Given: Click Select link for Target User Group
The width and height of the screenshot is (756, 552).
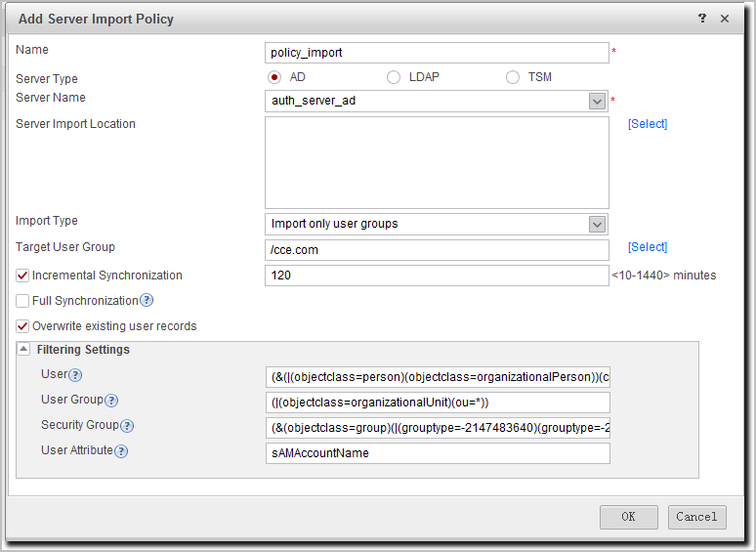Looking at the screenshot, I should tap(648, 247).
